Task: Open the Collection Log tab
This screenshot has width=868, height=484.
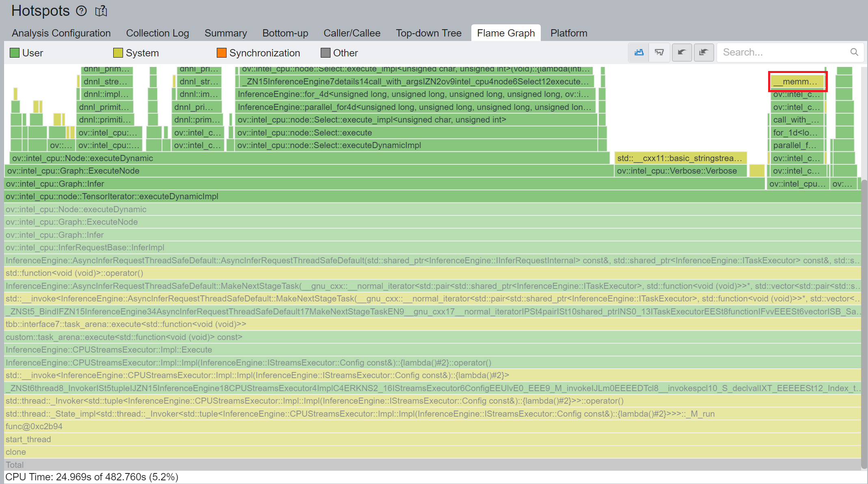Action: click(158, 33)
